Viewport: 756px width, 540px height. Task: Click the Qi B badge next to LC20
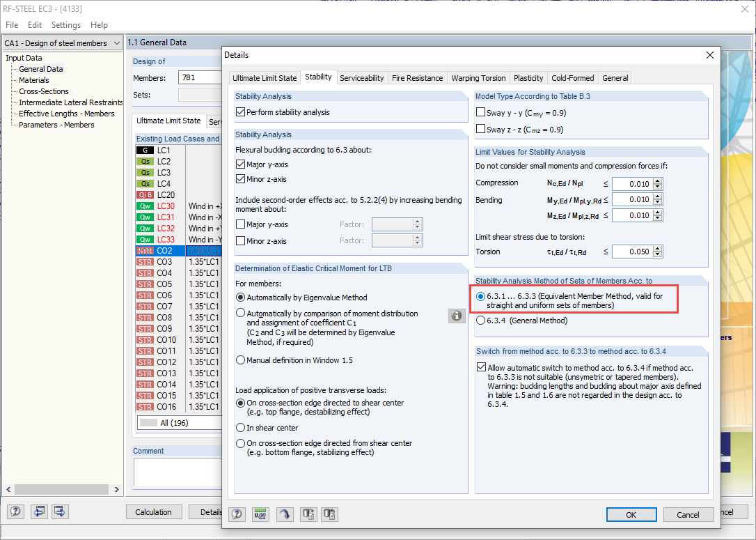point(145,195)
